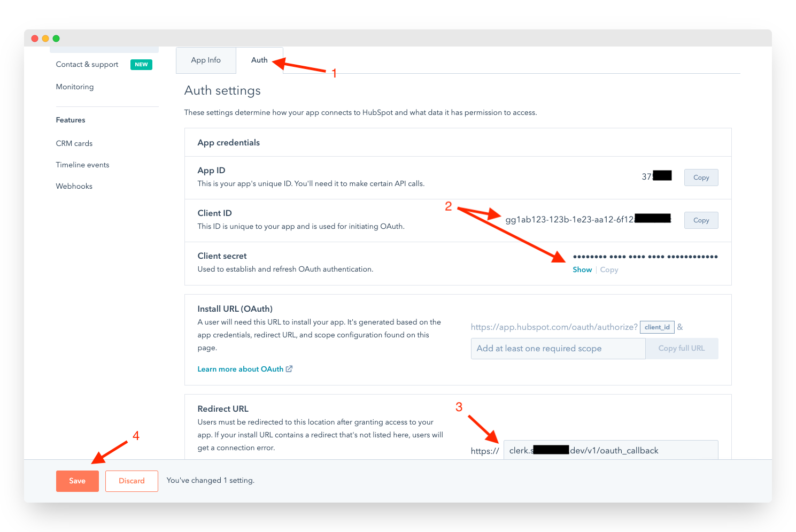This screenshot has height=532, width=796.
Task: Close the window with red button
Action: click(x=35, y=38)
